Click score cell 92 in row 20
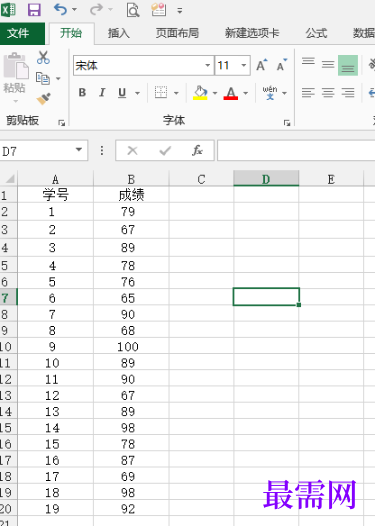 tap(131, 509)
